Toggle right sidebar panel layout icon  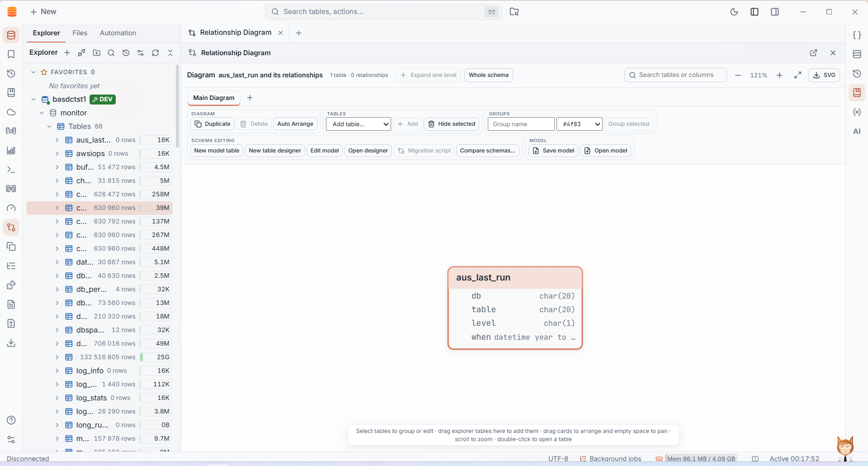coord(775,12)
